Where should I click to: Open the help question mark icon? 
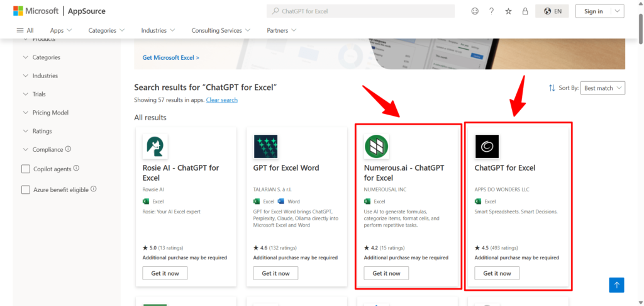tap(491, 11)
